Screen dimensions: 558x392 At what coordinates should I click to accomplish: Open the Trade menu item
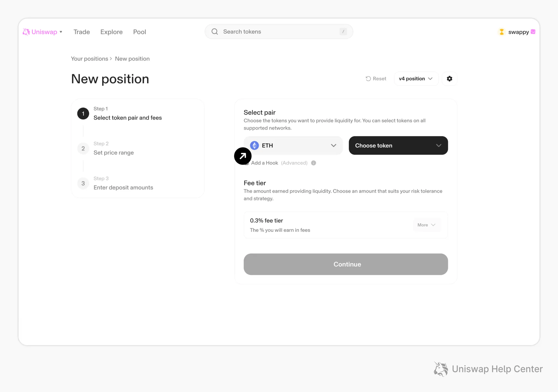(x=82, y=32)
